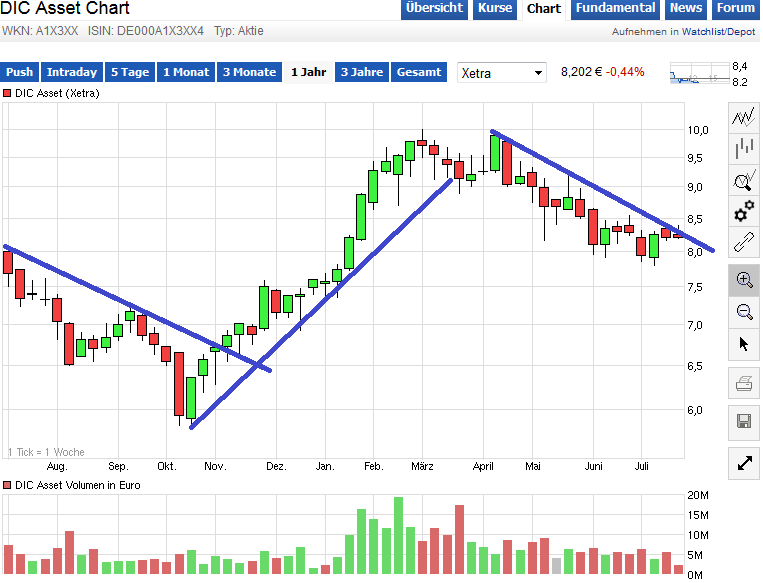Activate the zoom in tool

(743, 280)
